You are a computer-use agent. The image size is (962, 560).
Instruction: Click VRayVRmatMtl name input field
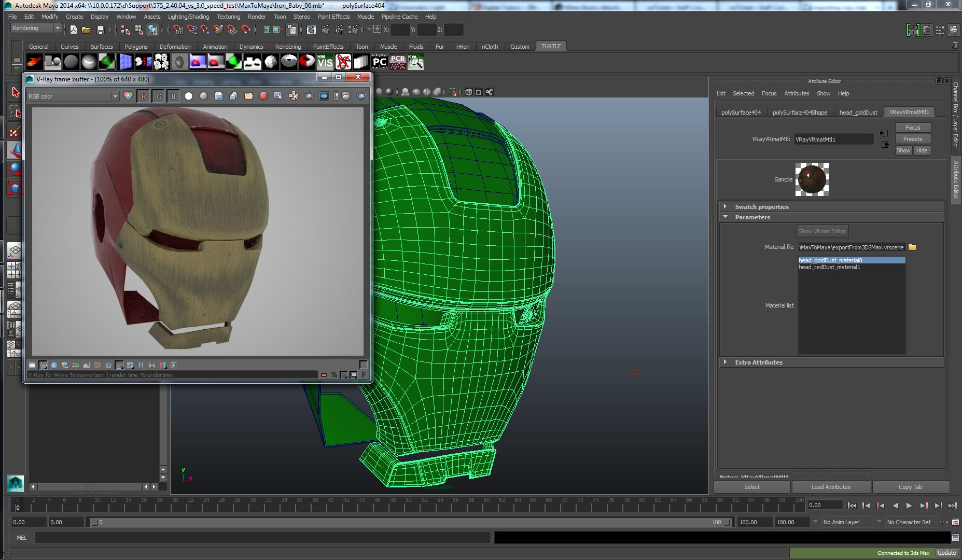[833, 139]
